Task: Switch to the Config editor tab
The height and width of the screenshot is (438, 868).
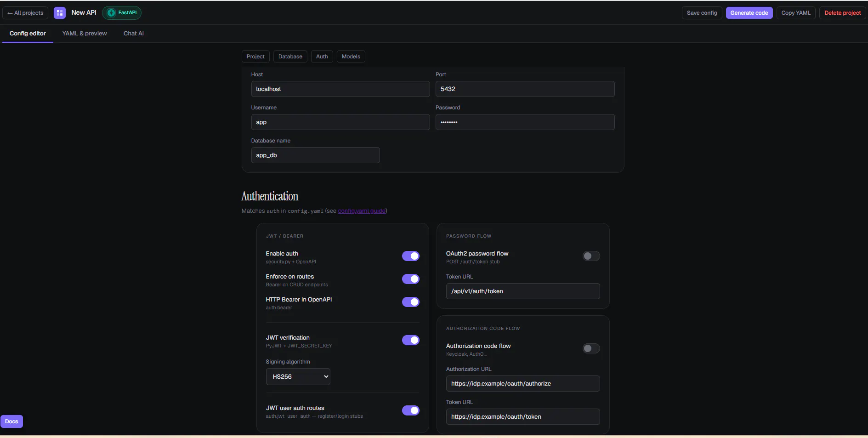Action: coord(28,34)
